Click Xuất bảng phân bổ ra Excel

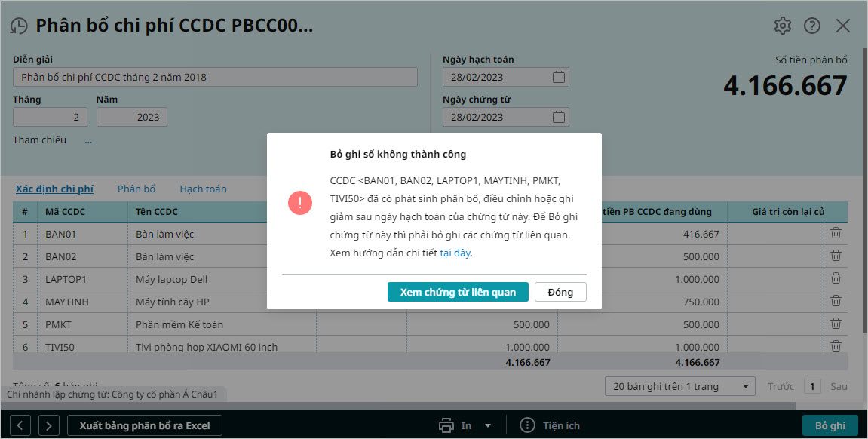145,425
